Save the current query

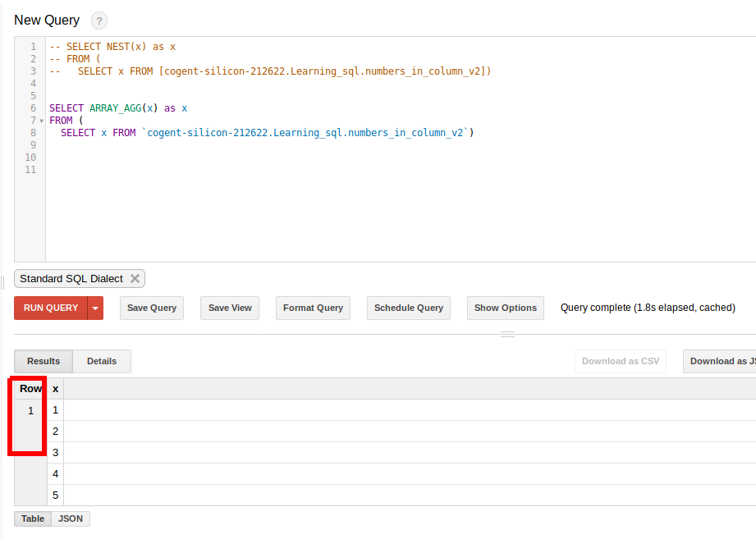point(151,308)
